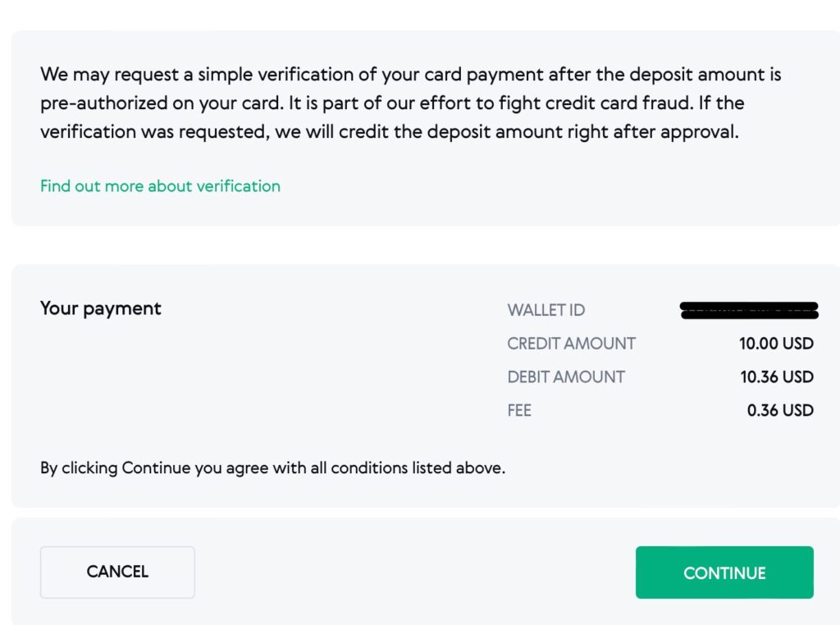Click the 10.00 USD credit value
The width and height of the screenshot is (840, 625).
[776, 344]
